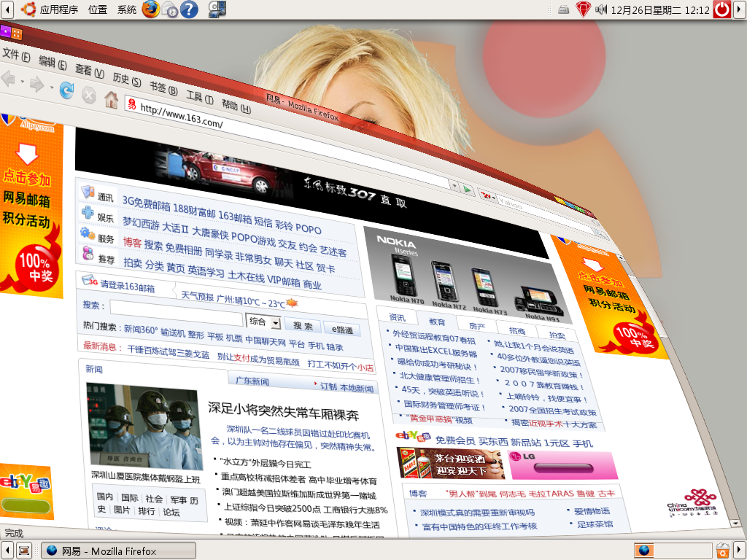The image size is (747, 560).
Task: Click the printer icon in the system tray
Action: (x=564, y=9)
